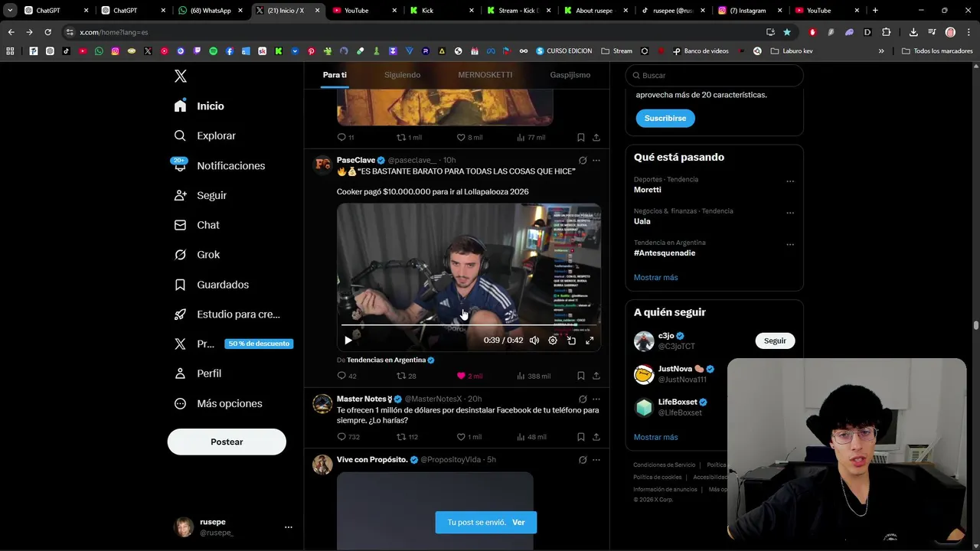Expand Más opciones menu
980x551 pixels.
pyautogui.click(x=218, y=403)
